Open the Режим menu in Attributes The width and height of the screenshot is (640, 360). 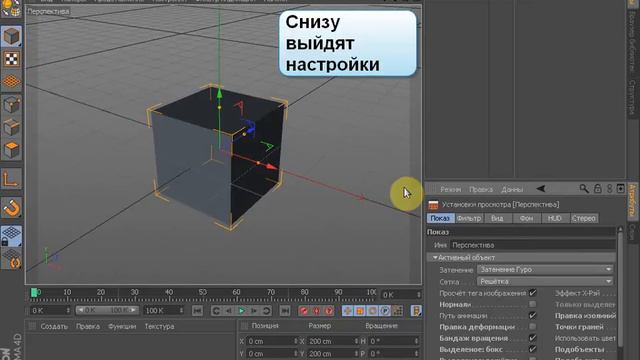[x=451, y=189]
